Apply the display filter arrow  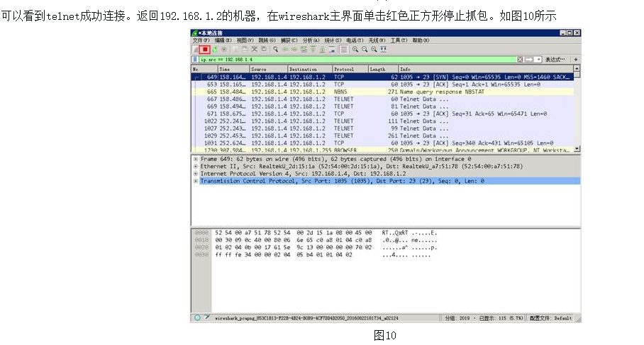530,59
